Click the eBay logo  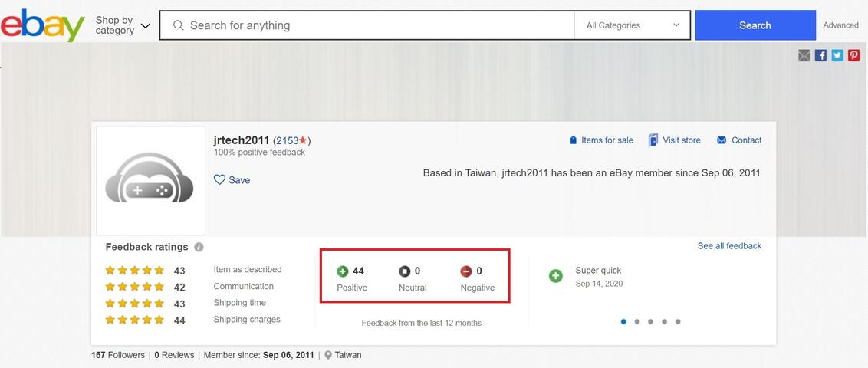point(43,25)
